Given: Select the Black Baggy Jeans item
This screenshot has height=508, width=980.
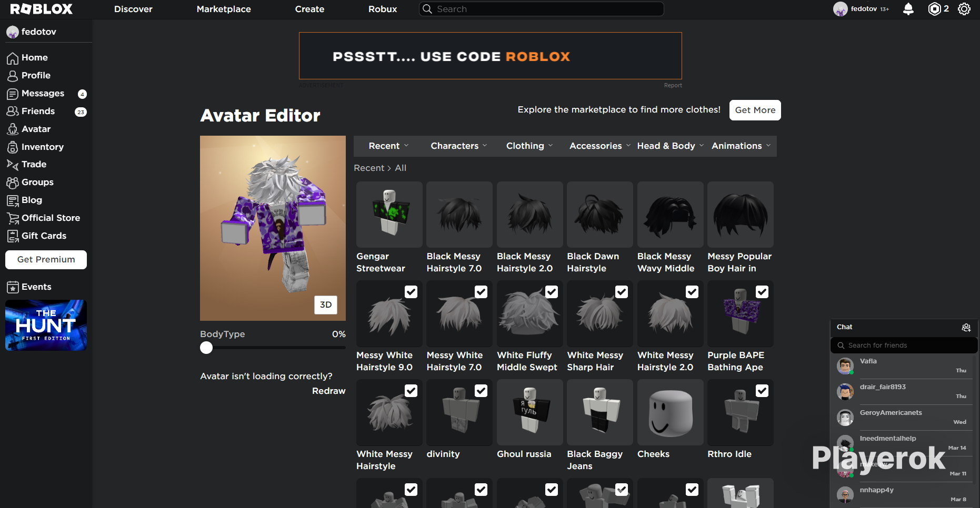Looking at the screenshot, I should (x=600, y=413).
